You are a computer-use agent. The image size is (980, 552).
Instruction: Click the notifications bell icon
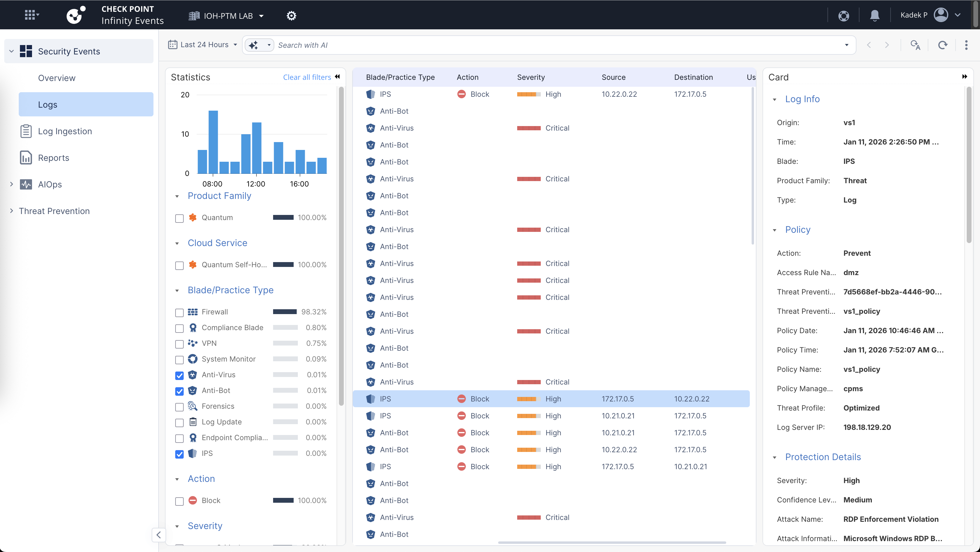tap(875, 15)
